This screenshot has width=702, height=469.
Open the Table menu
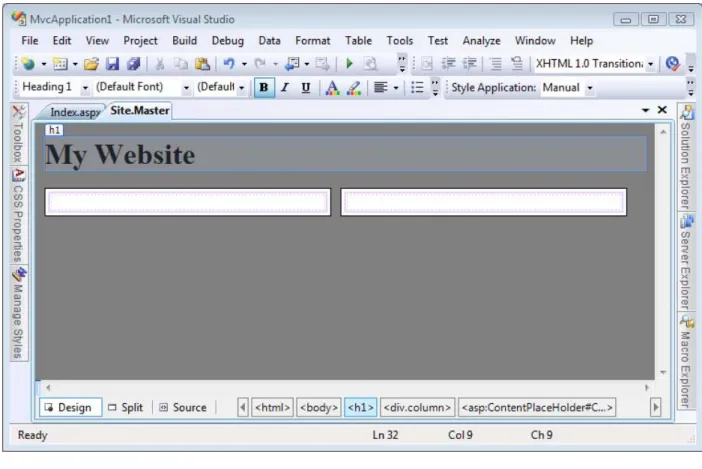click(x=358, y=41)
